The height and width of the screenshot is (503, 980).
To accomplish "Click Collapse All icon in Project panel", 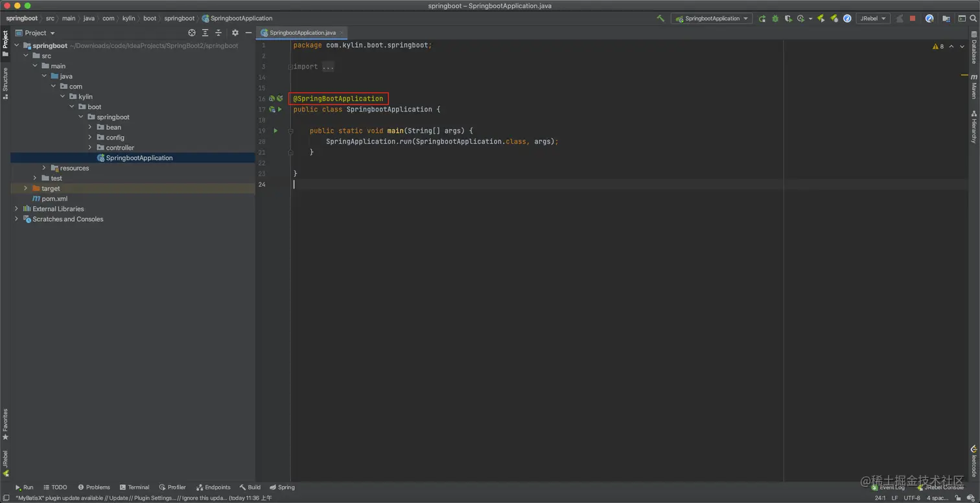I will pyautogui.click(x=218, y=32).
